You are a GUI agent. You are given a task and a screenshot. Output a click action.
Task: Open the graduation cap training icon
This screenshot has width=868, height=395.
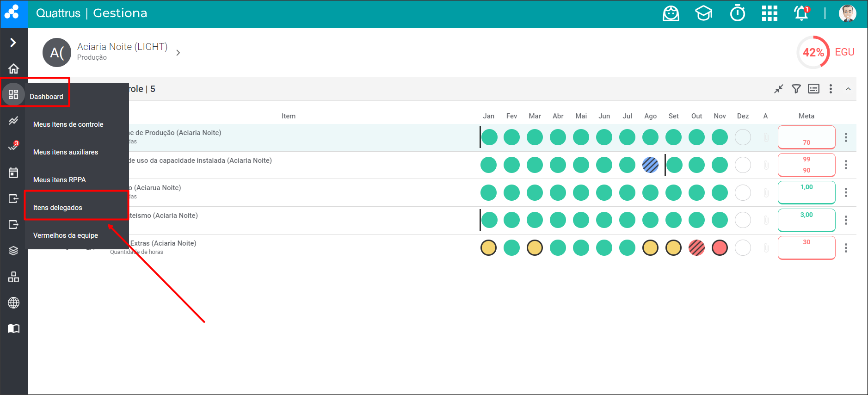pyautogui.click(x=703, y=13)
